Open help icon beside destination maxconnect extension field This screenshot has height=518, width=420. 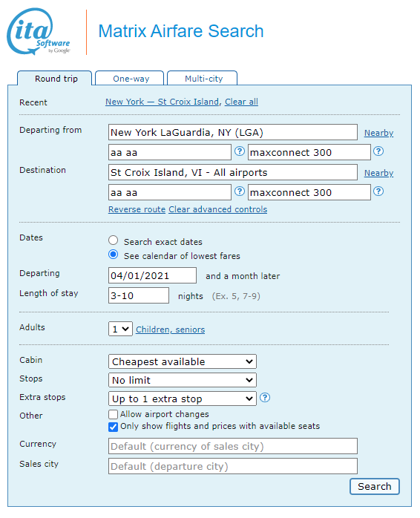click(378, 191)
